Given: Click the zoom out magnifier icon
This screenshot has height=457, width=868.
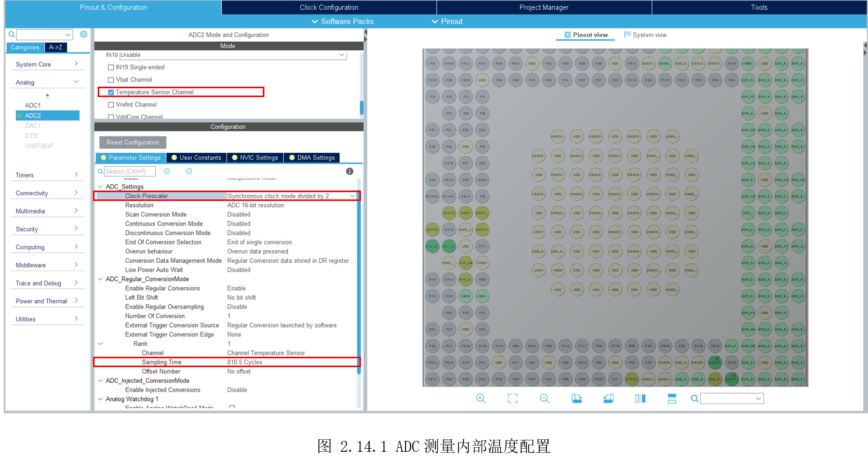Looking at the screenshot, I should pyautogui.click(x=544, y=398).
